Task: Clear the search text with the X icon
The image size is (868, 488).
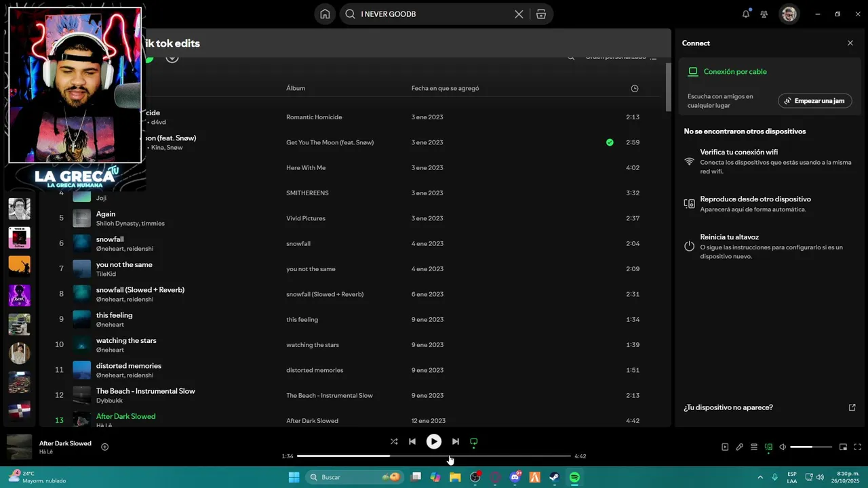Action: 519,14
